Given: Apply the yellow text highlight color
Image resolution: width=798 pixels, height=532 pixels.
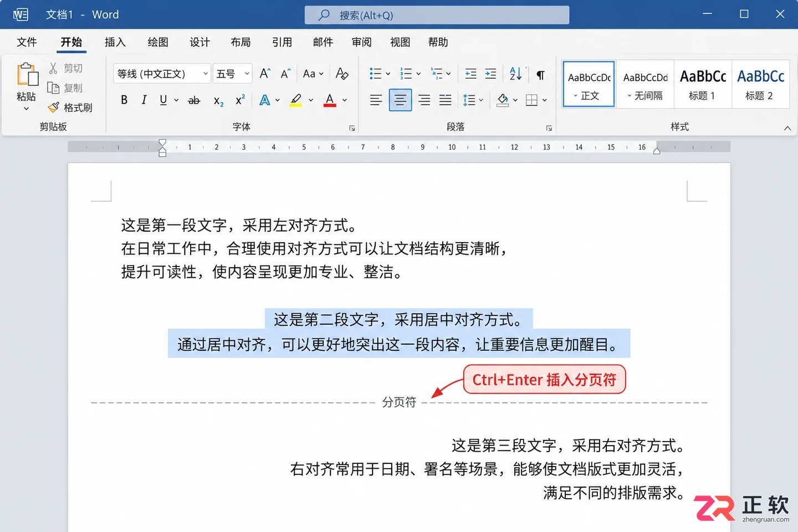Looking at the screenshot, I should coord(296,100).
